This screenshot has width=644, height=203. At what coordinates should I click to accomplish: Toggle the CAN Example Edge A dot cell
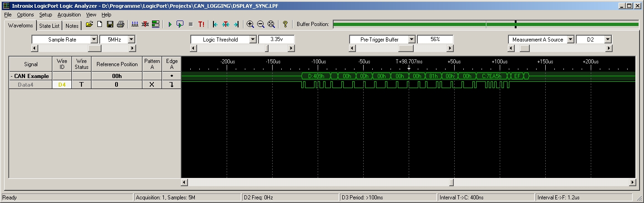[172, 76]
